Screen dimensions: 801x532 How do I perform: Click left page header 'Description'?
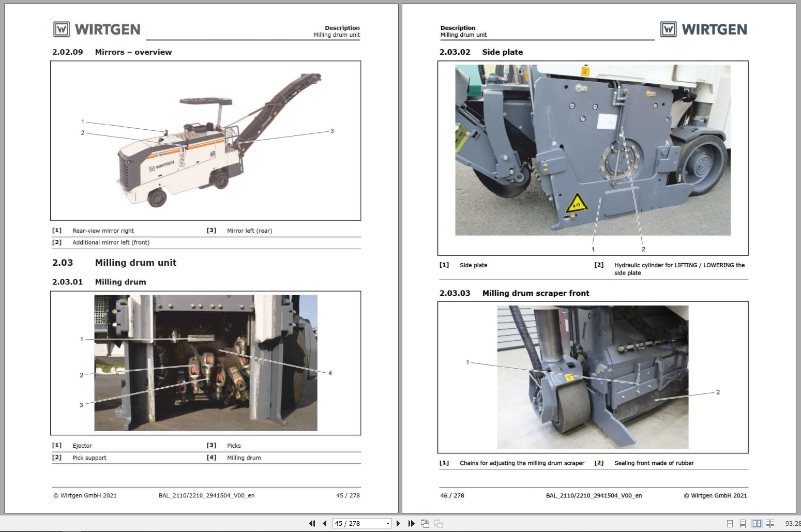[342, 28]
